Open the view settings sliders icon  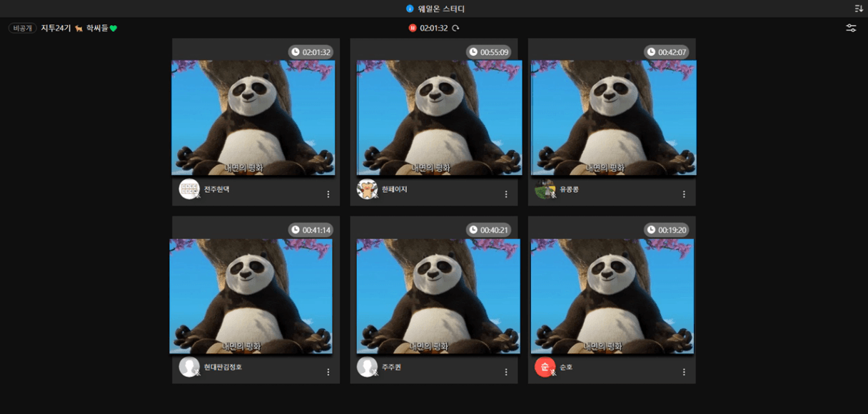[x=851, y=28]
